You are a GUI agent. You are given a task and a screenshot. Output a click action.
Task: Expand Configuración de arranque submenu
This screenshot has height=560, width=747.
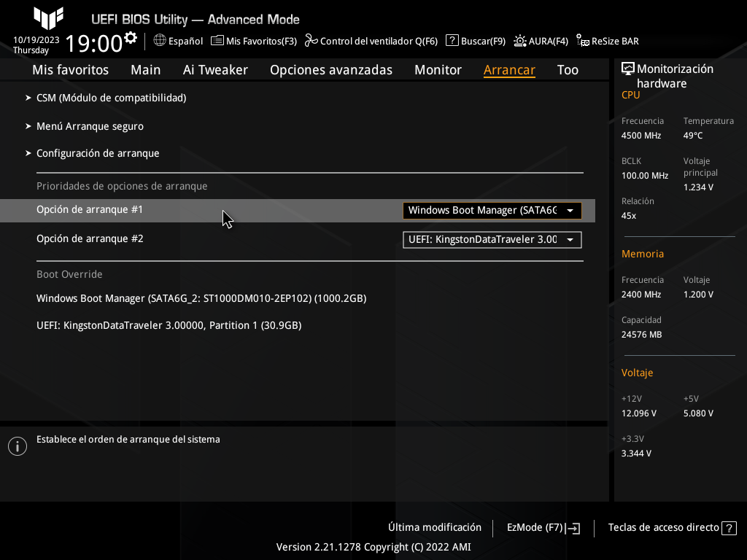click(98, 153)
